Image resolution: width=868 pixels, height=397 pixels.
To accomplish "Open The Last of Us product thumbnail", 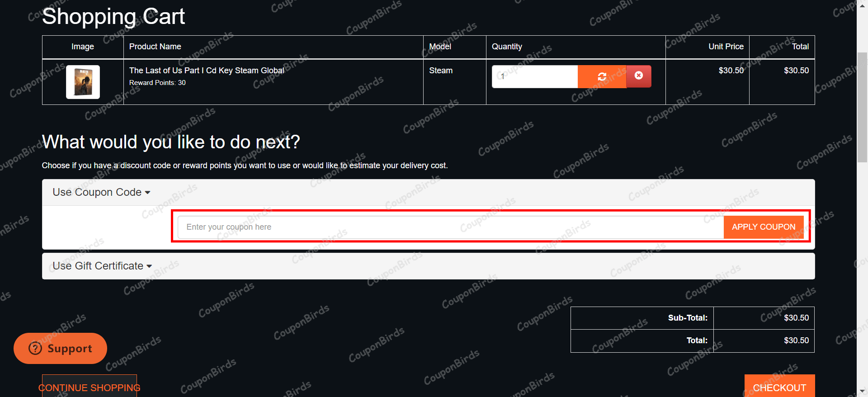I will [83, 82].
